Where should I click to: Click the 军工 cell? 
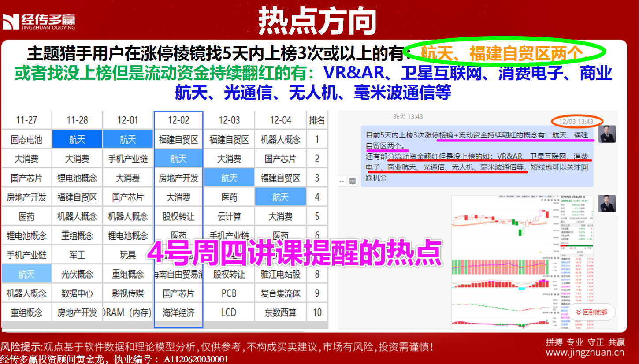(x=77, y=255)
